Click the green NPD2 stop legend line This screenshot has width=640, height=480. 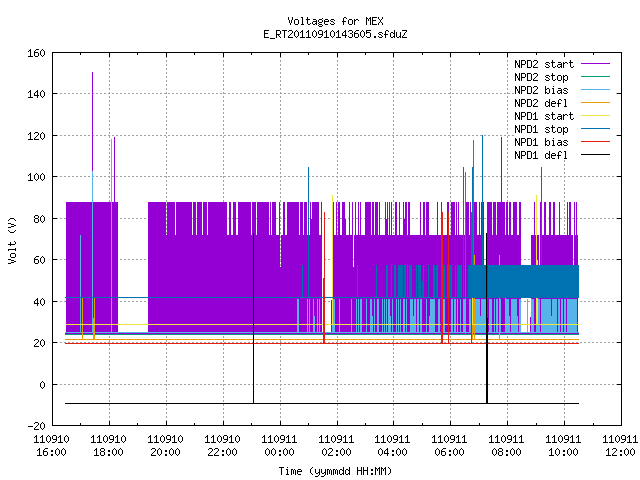595,77
